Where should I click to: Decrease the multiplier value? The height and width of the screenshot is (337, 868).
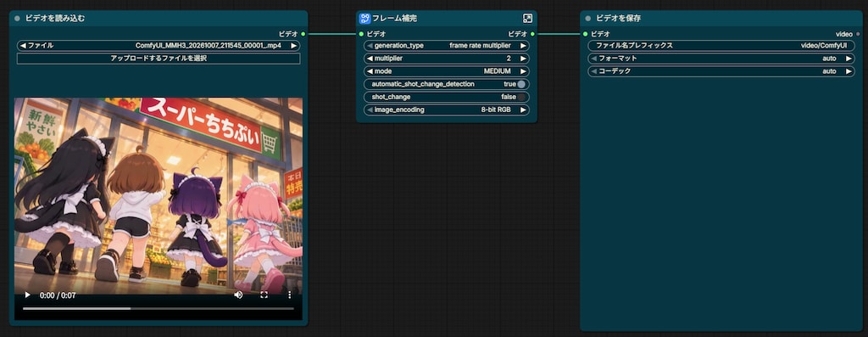click(370, 59)
